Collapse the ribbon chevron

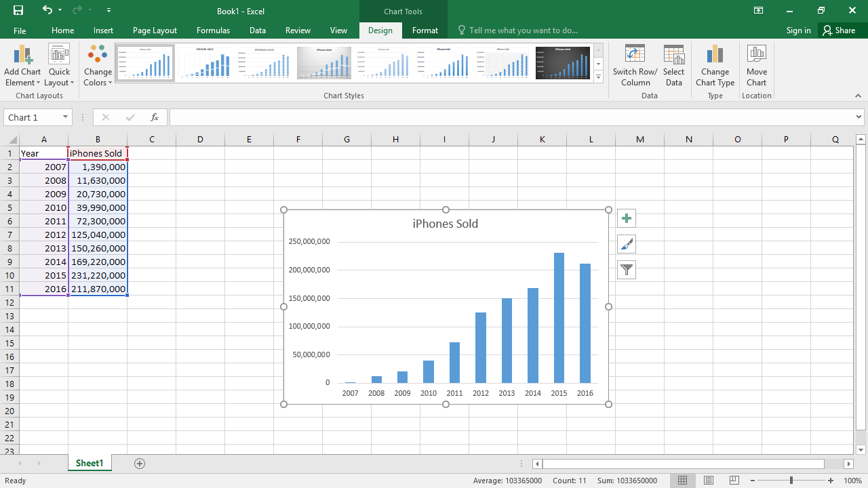858,96
